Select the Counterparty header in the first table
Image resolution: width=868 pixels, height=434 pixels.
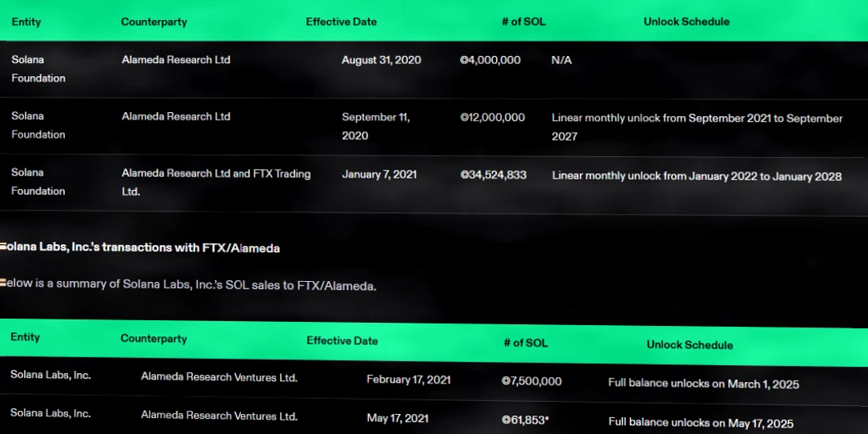pyautogui.click(x=154, y=22)
